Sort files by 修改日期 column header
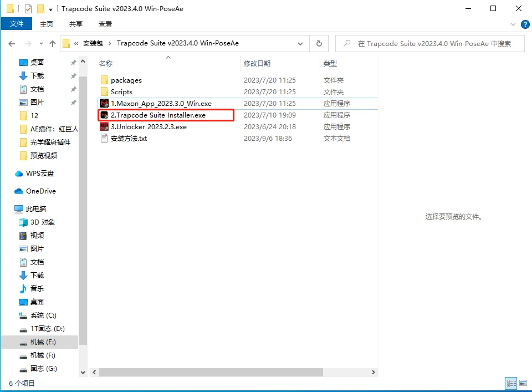Image resolution: width=532 pixels, height=392 pixels. [x=257, y=63]
